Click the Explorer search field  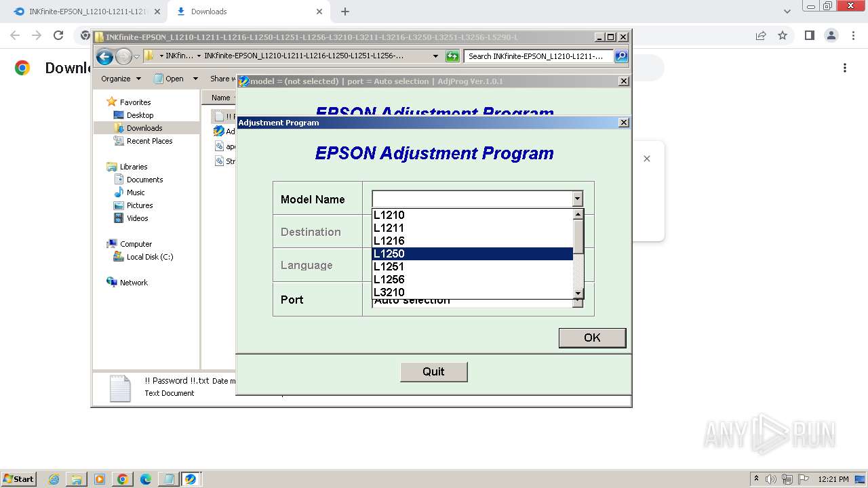pos(539,56)
